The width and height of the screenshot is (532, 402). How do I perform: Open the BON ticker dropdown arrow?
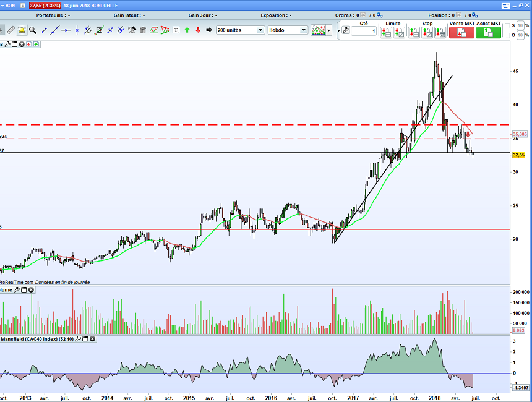2,6
